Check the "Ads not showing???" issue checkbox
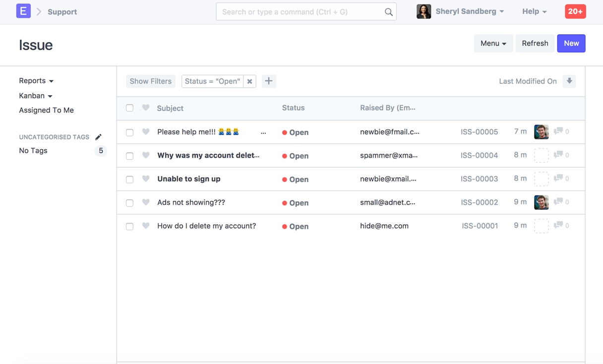 point(129,203)
